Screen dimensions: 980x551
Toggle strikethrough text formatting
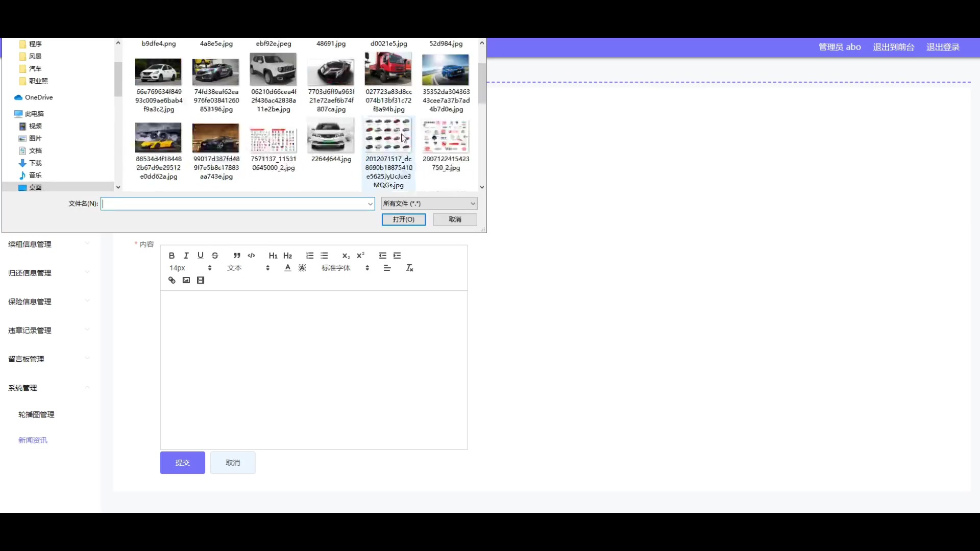[x=215, y=256]
